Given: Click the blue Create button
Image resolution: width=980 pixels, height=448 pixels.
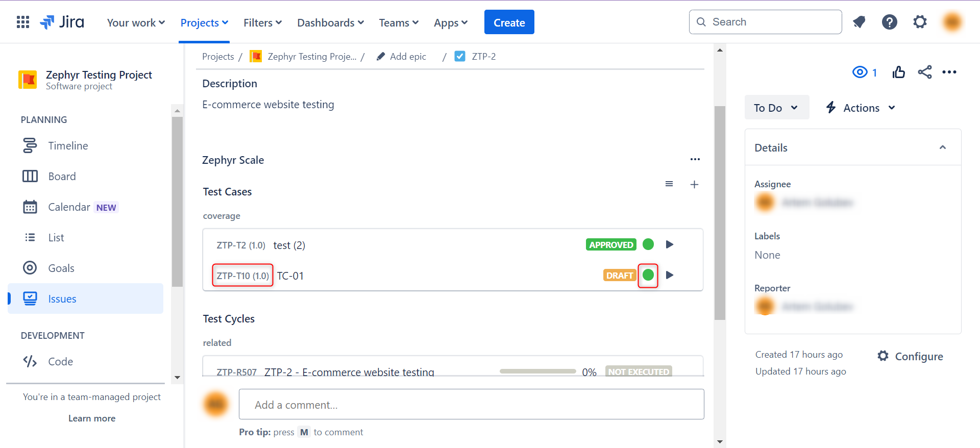Looking at the screenshot, I should click(509, 22).
